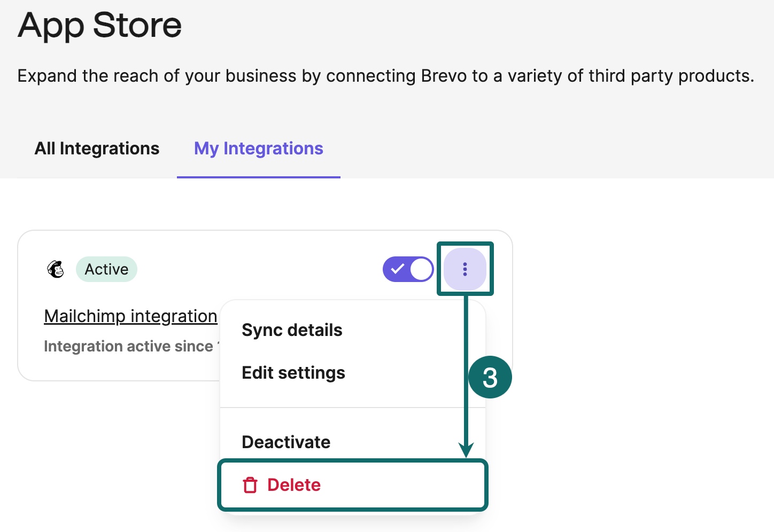Click the Mailchimp logo on the integration card
Screen dimensions: 774x532
[x=55, y=269]
